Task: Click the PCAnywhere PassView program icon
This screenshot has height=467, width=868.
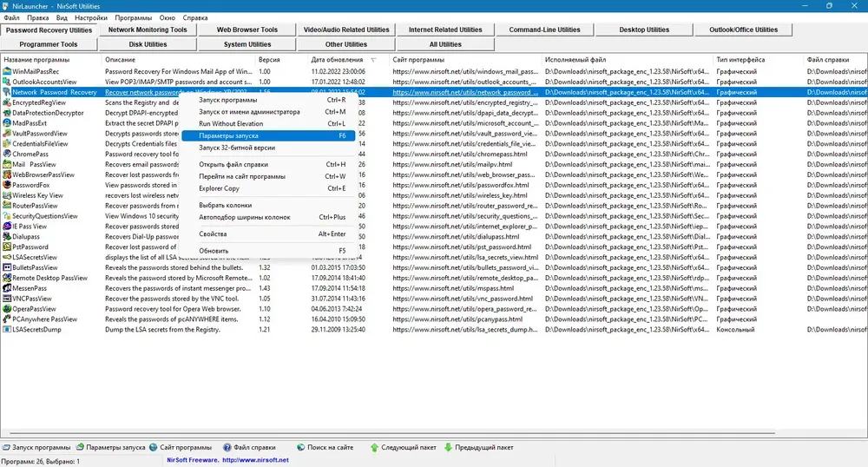Action: (7, 319)
